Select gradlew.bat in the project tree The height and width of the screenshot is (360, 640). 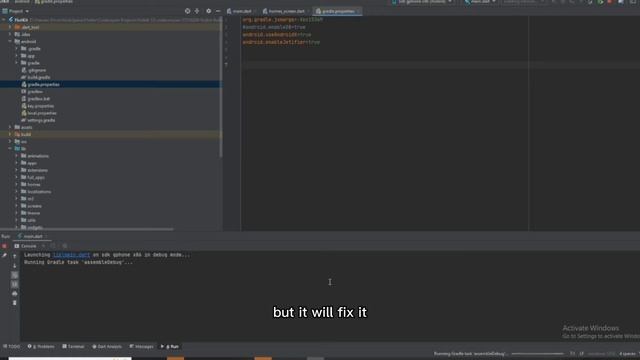pyautogui.click(x=39, y=99)
